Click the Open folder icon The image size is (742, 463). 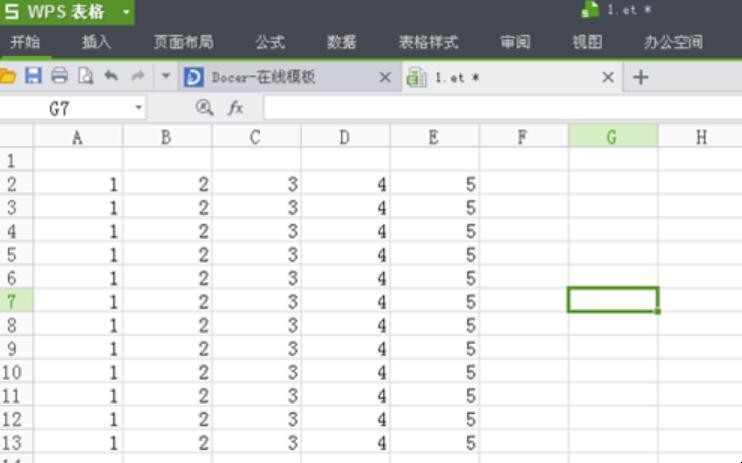(x=8, y=77)
